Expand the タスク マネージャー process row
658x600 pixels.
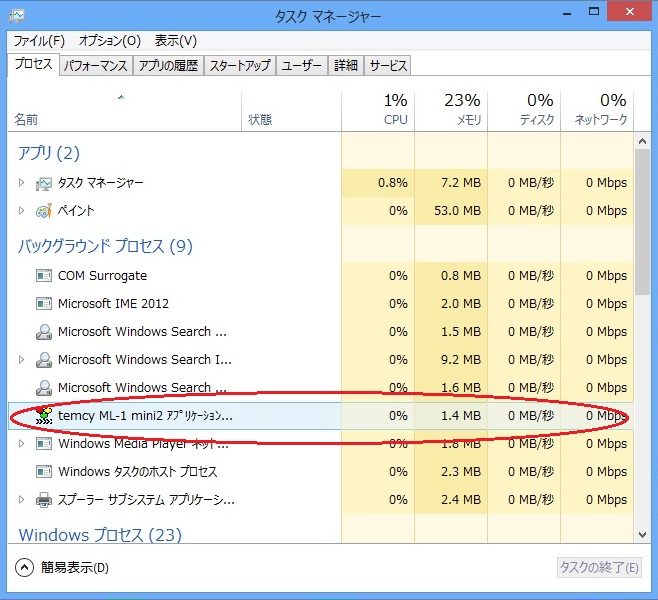pyautogui.click(x=21, y=183)
